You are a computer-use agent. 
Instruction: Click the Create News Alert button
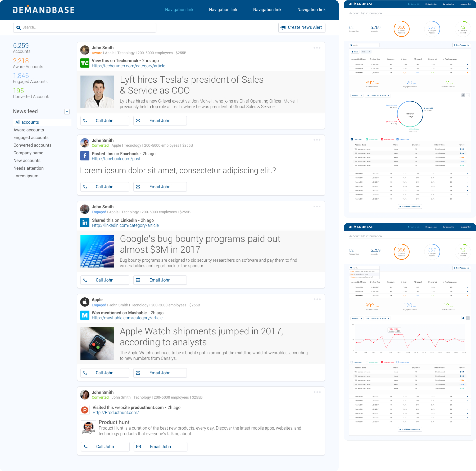tap(302, 27)
